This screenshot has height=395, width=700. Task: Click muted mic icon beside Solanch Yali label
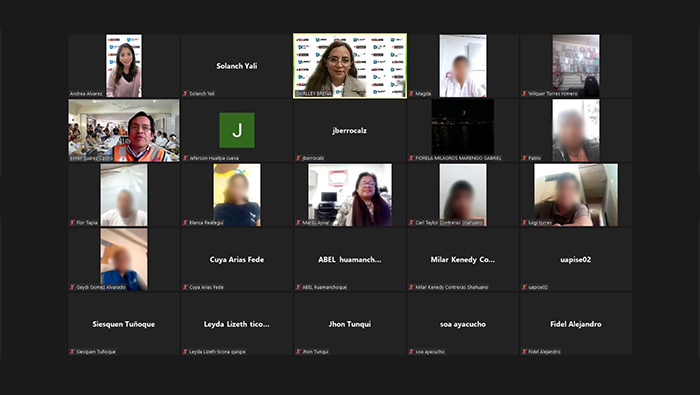pyautogui.click(x=185, y=94)
